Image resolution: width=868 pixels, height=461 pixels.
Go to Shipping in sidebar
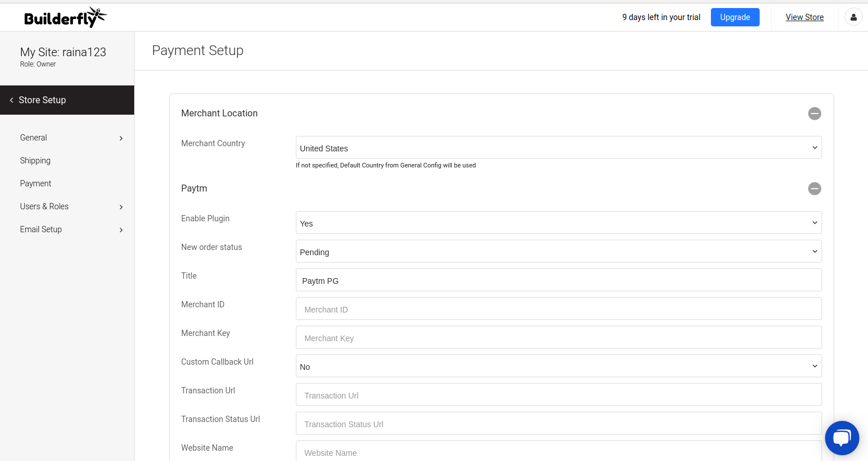tap(35, 161)
